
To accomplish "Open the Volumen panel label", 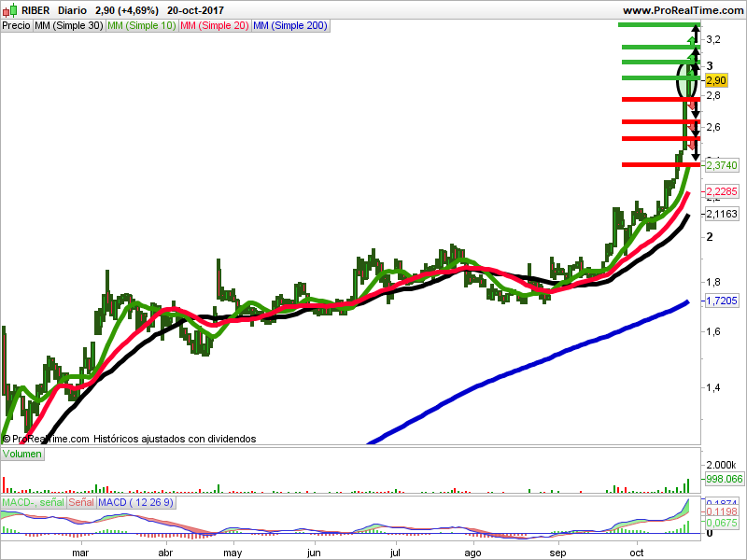I will [23, 454].
